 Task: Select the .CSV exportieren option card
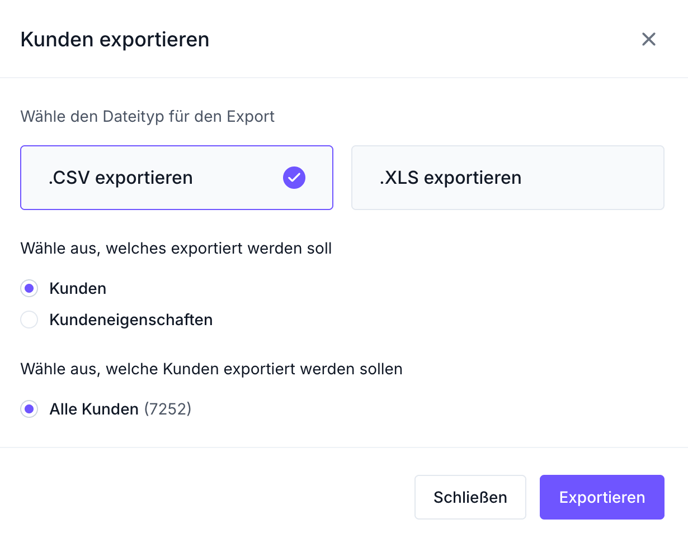point(177,178)
